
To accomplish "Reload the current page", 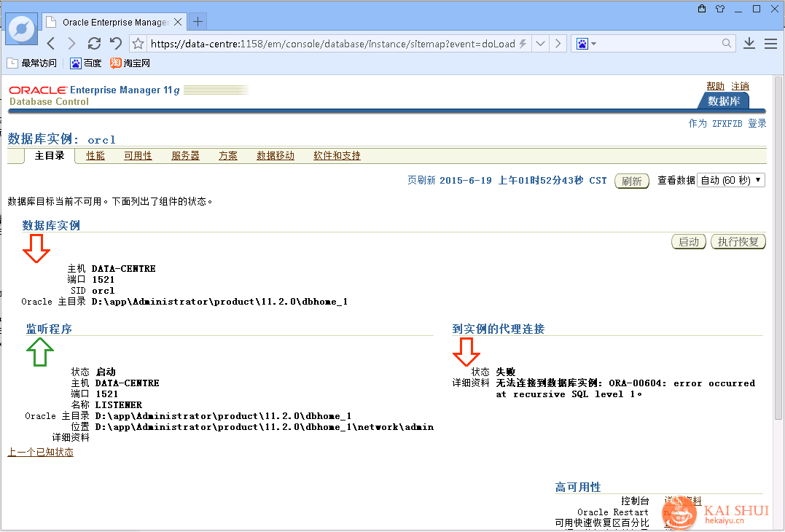I will (94, 44).
